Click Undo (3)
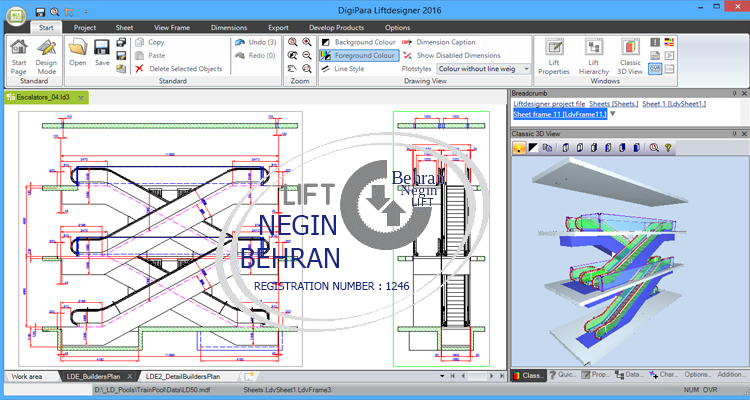750x400 pixels. tap(256, 42)
